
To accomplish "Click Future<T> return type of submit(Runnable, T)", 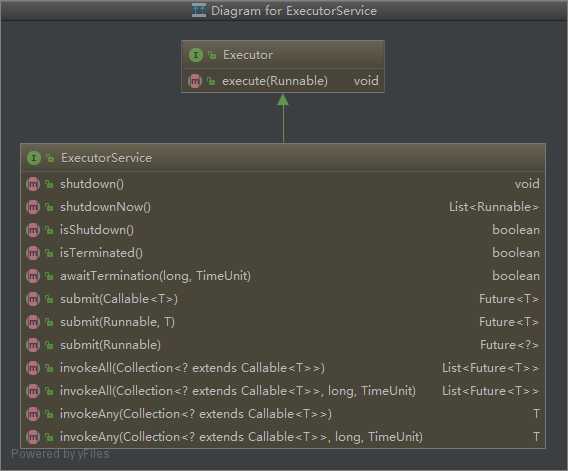I will click(509, 322).
